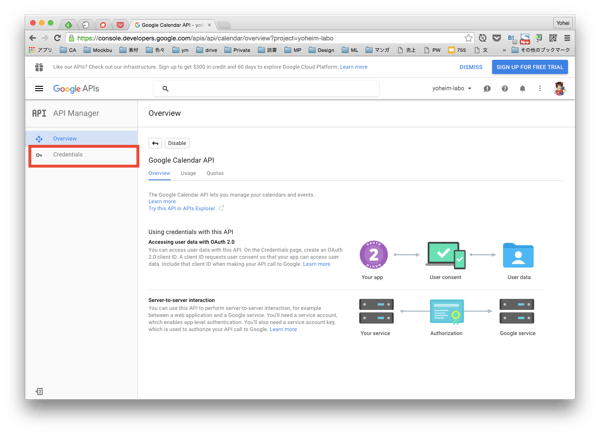
Task: Show notifications with the bell icon
Action: [x=522, y=88]
